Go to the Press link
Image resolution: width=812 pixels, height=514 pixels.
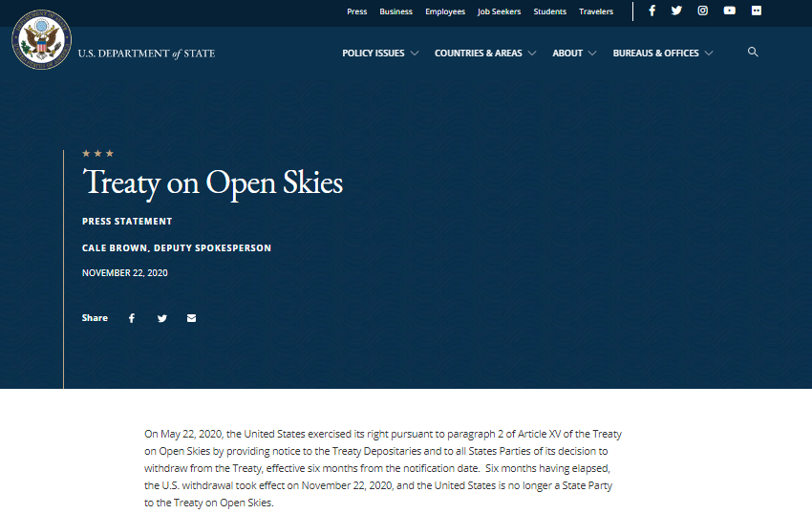click(x=356, y=11)
